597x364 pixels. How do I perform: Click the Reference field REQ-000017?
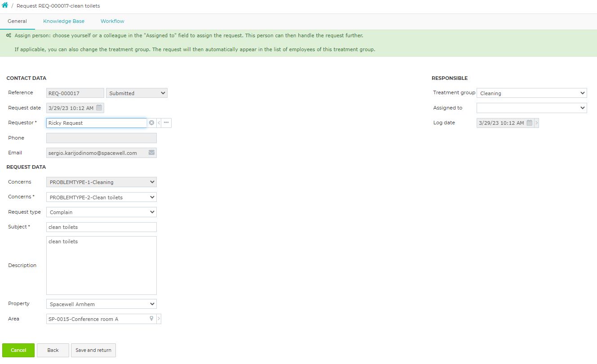75,93
